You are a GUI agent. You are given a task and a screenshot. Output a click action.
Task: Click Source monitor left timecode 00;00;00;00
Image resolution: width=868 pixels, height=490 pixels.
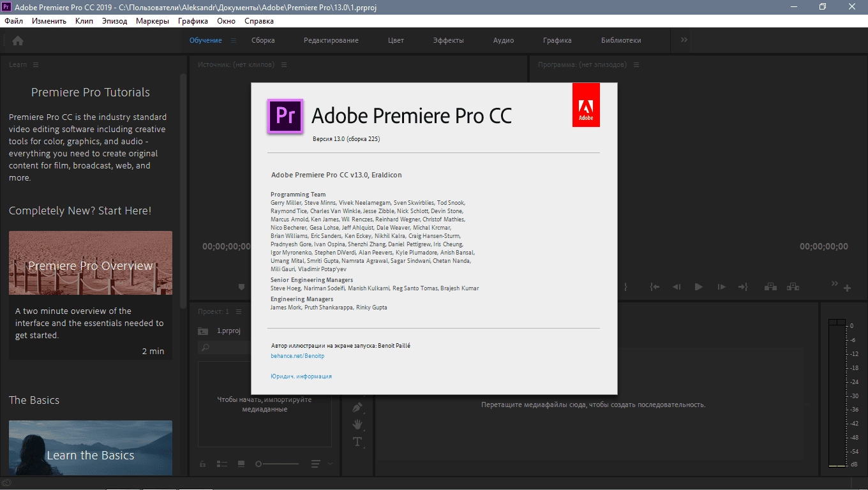point(227,246)
